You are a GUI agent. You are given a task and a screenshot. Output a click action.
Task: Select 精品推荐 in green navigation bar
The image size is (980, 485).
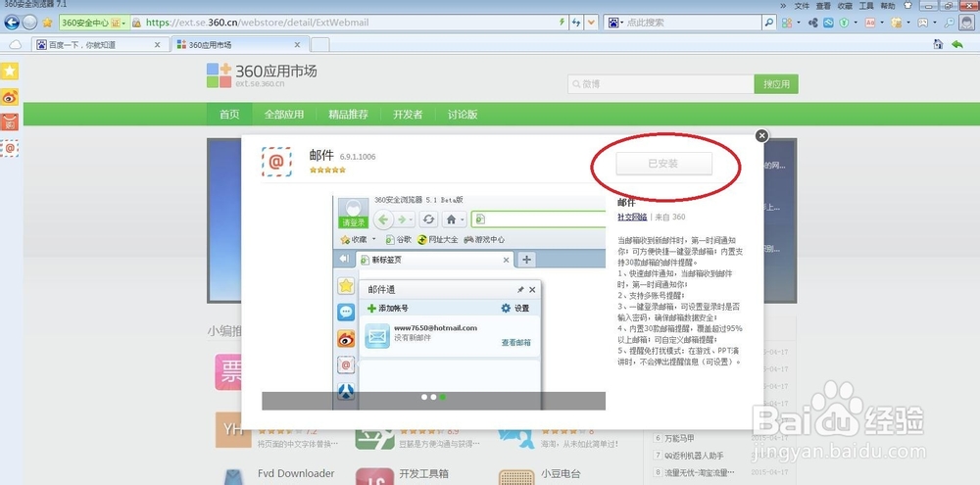[x=348, y=115]
